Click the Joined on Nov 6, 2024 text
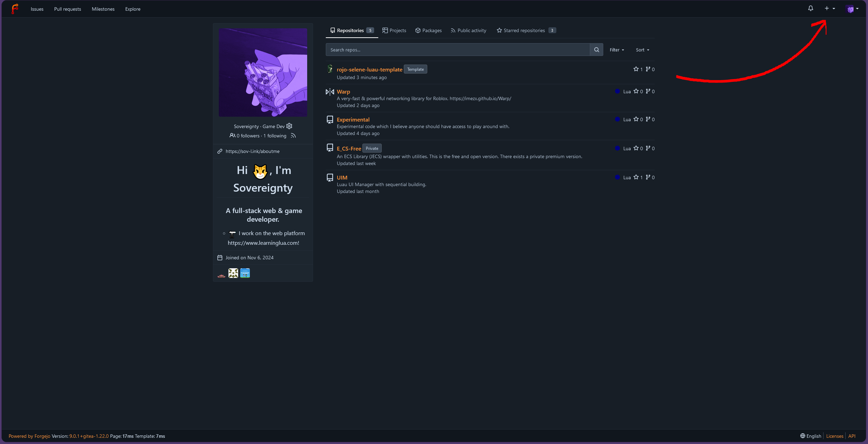This screenshot has height=444, width=868. 249,258
